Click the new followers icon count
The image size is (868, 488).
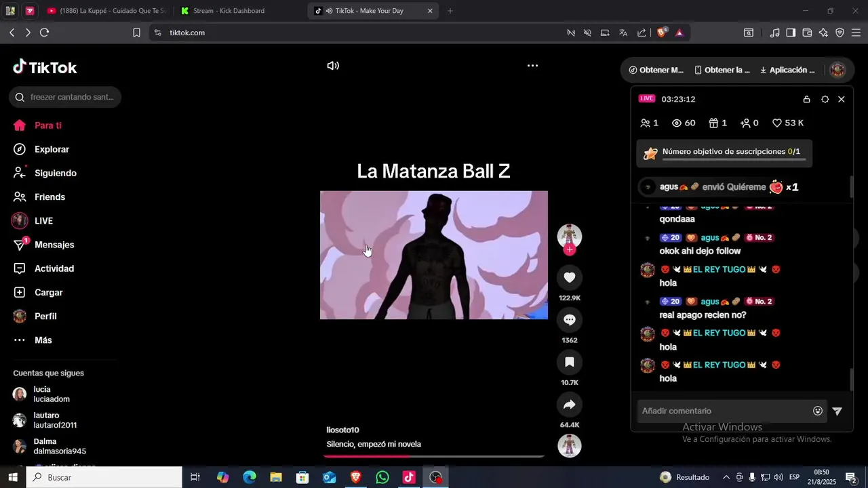point(749,123)
